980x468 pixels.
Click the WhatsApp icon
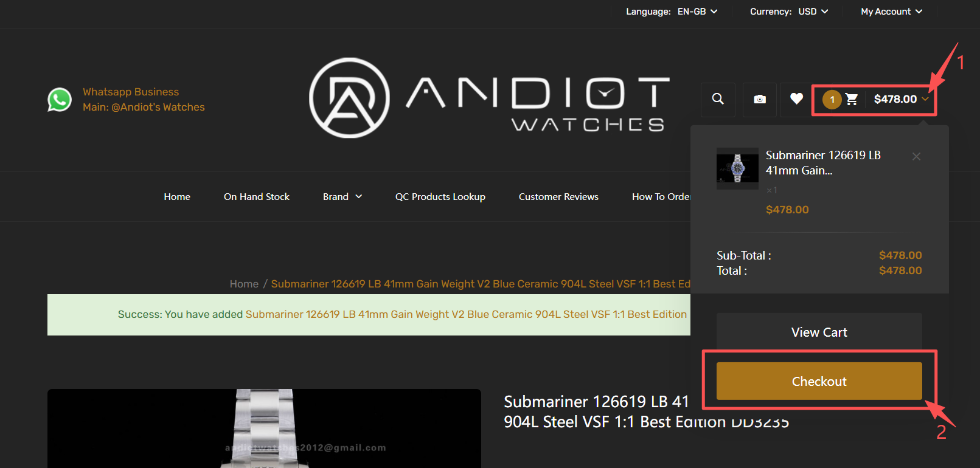click(x=60, y=100)
